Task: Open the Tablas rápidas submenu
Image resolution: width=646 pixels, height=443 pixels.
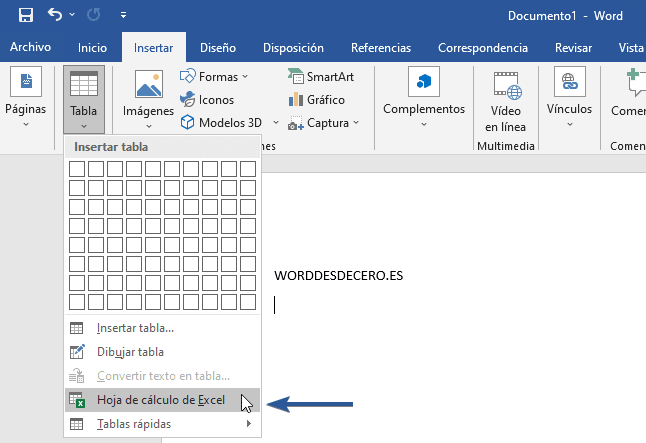Action: pos(163,424)
